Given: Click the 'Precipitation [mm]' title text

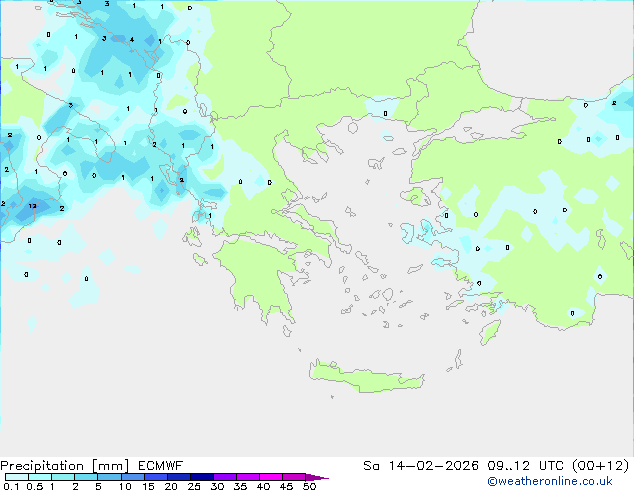Looking at the screenshot, I should 64,466.
